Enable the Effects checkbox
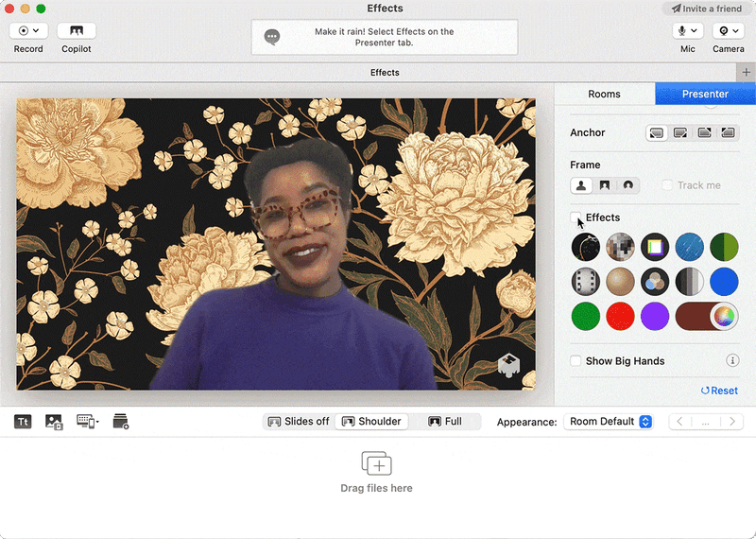Screen dimensions: 756x539 pyautogui.click(x=576, y=217)
